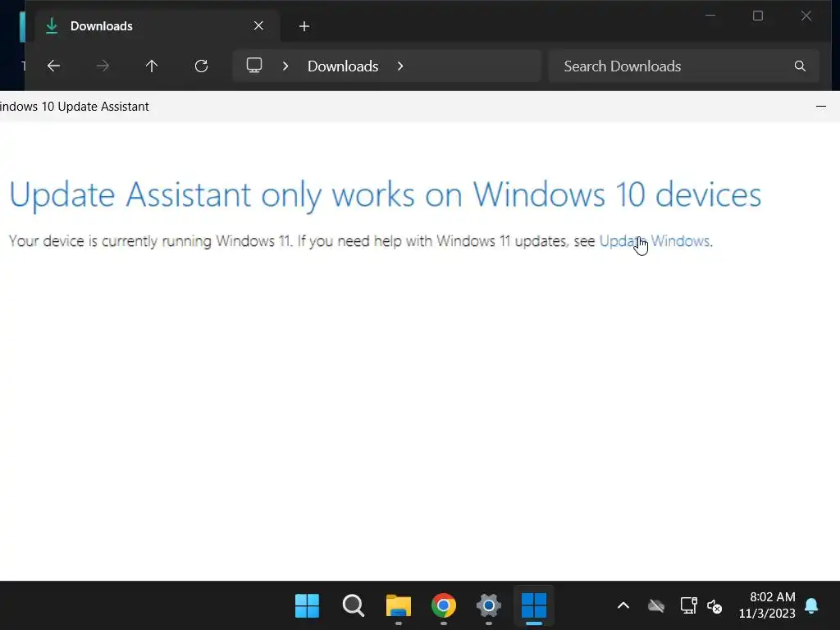This screenshot has width=840, height=630.
Task: Launch Google Chrome from taskbar
Action: (444, 606)
